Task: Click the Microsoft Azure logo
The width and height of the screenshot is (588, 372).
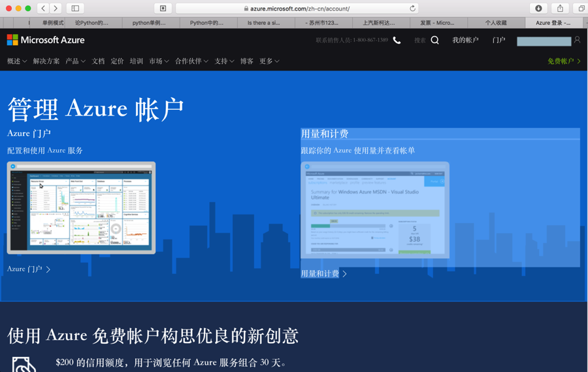Action: tap(46, 40)
